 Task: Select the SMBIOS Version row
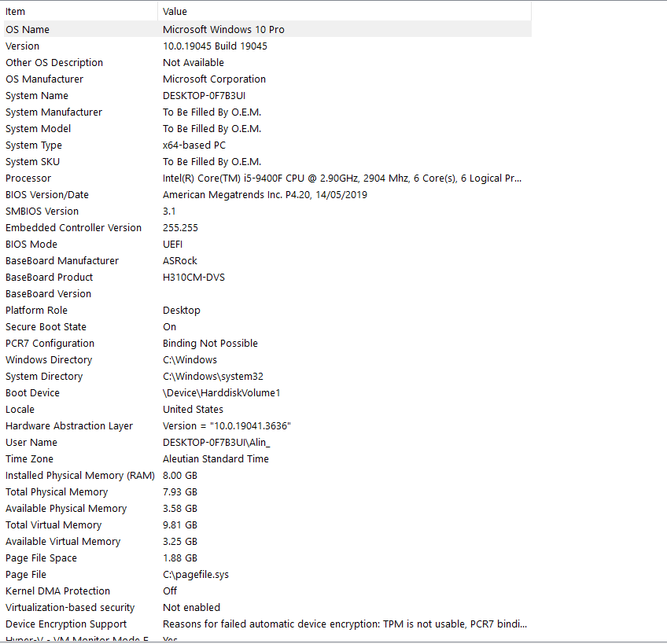[x=267, y=212]
